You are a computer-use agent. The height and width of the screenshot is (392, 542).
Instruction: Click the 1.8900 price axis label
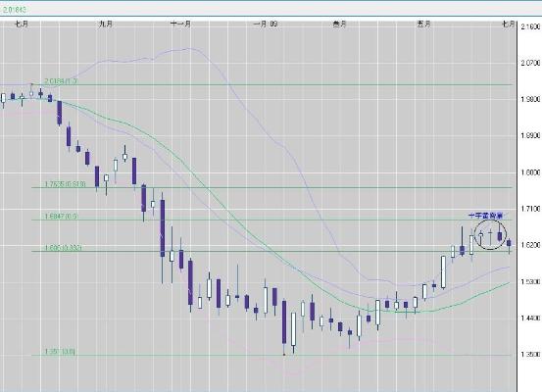pyautogui.click(x=530, y=135)
